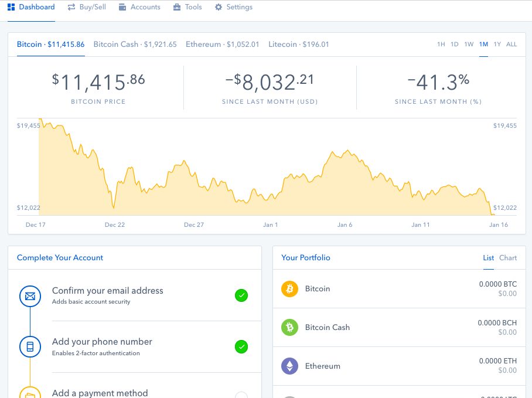Click the 0.0000 BTC balance
Viewport: 532px width, 398px height.
coord(498,284)
